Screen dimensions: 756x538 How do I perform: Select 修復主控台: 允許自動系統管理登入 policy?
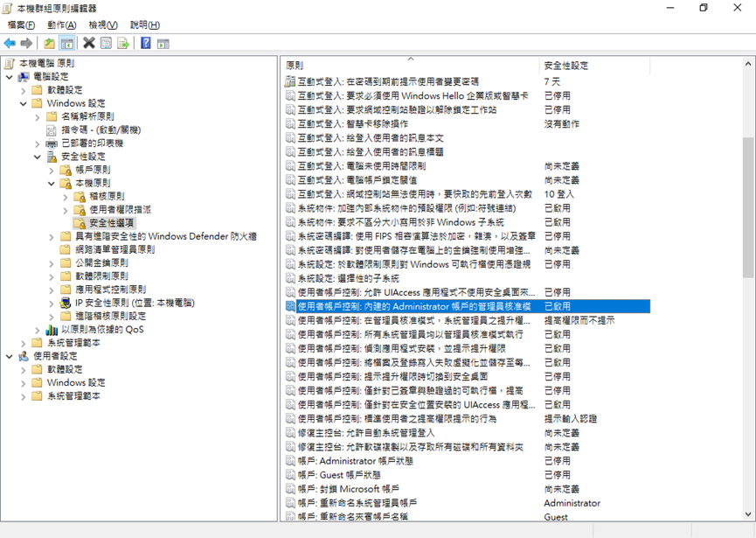(x=366, y=433)
